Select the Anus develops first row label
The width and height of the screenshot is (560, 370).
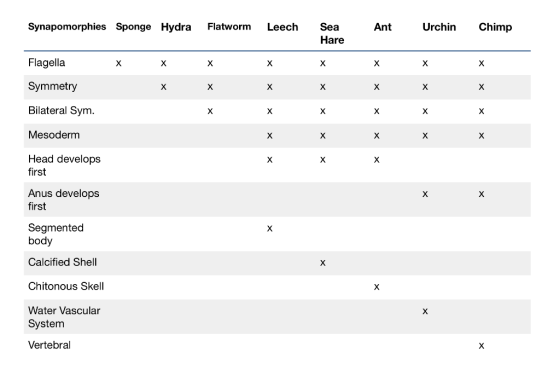coord(64,200)
